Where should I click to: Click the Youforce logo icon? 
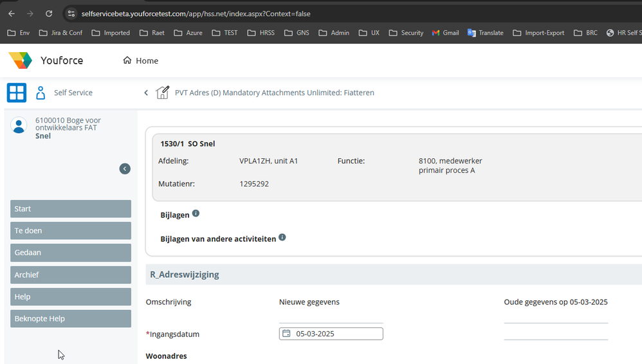coord(20,60)
